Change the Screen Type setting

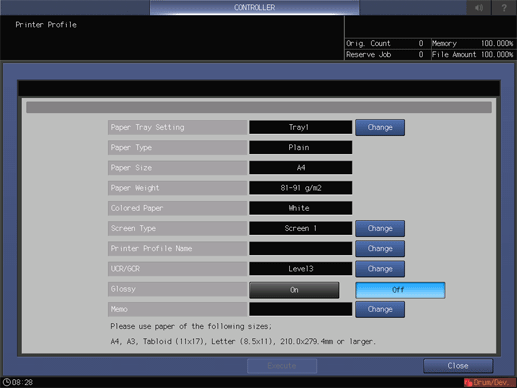(380, 228)
